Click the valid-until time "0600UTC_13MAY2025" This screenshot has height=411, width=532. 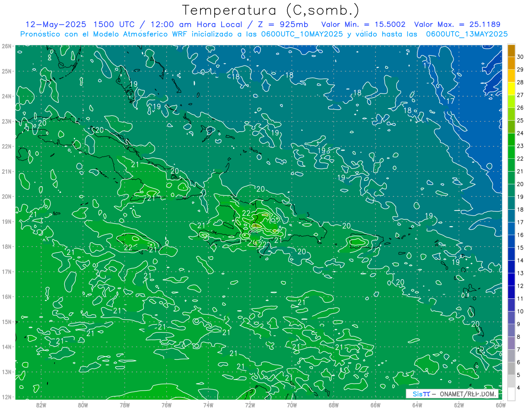click(x=467, y=34)
